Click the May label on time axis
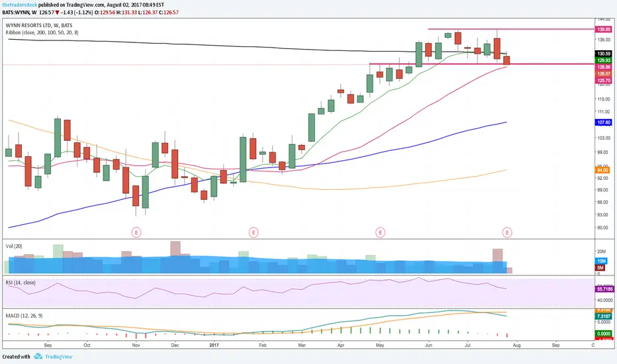This screenshot has width=617, height=364. coord(380,345)
